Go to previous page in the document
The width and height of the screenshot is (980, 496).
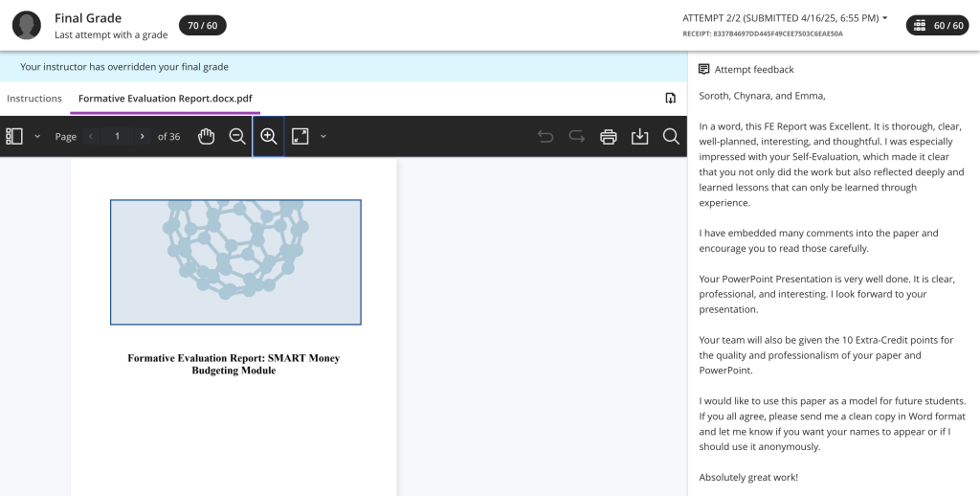92,137
